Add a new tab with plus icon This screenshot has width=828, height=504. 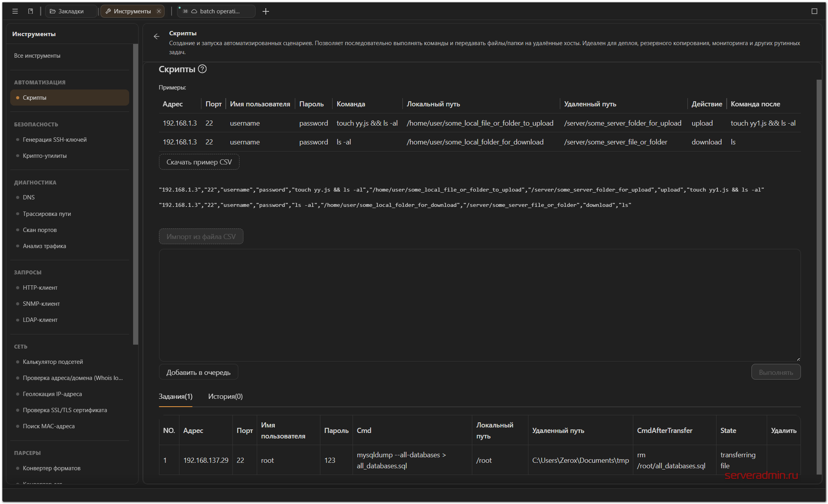coord(266,11)
